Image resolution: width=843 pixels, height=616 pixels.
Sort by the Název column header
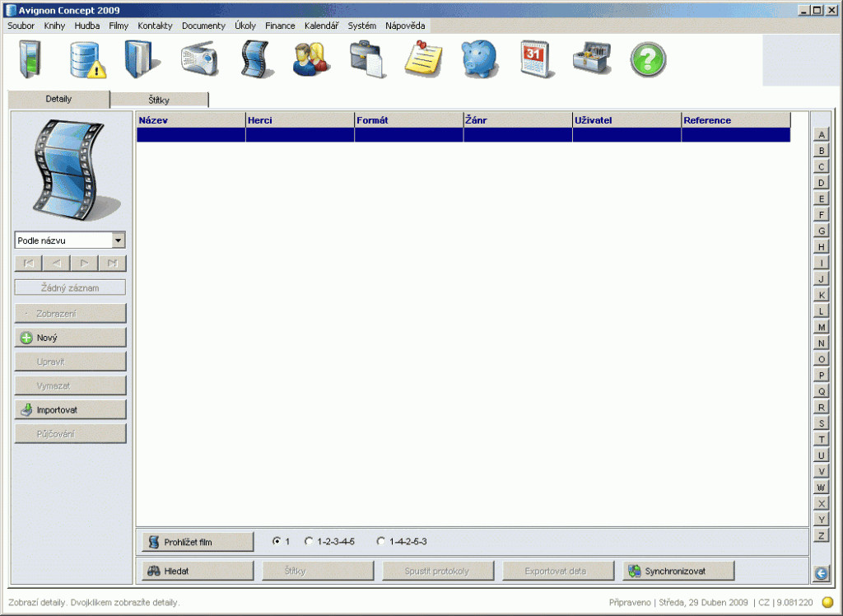[x=191, y=120]
